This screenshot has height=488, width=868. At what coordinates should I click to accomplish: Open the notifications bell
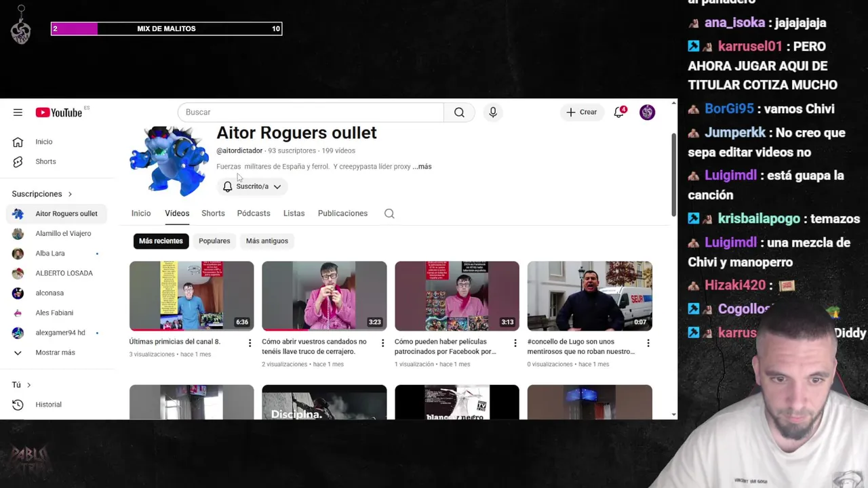[618, 113]
